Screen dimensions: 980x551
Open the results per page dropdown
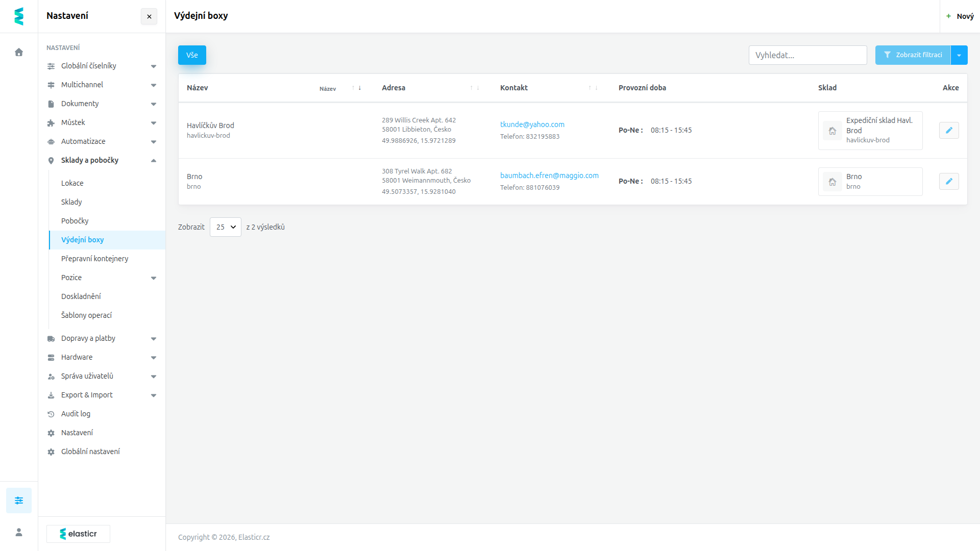(x=226, y=227)
